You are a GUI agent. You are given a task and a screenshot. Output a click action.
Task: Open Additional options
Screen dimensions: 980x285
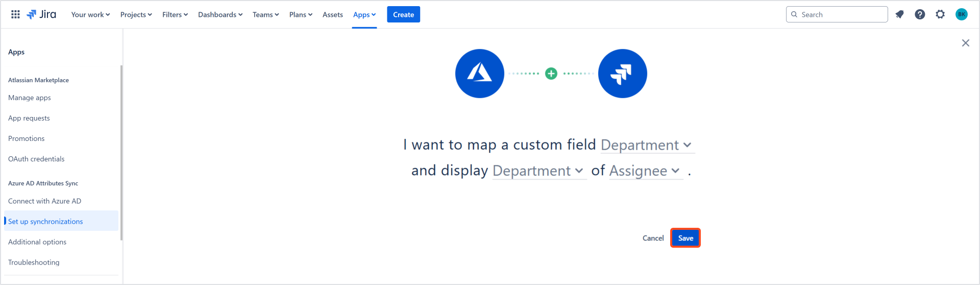(x=37, y=242)
